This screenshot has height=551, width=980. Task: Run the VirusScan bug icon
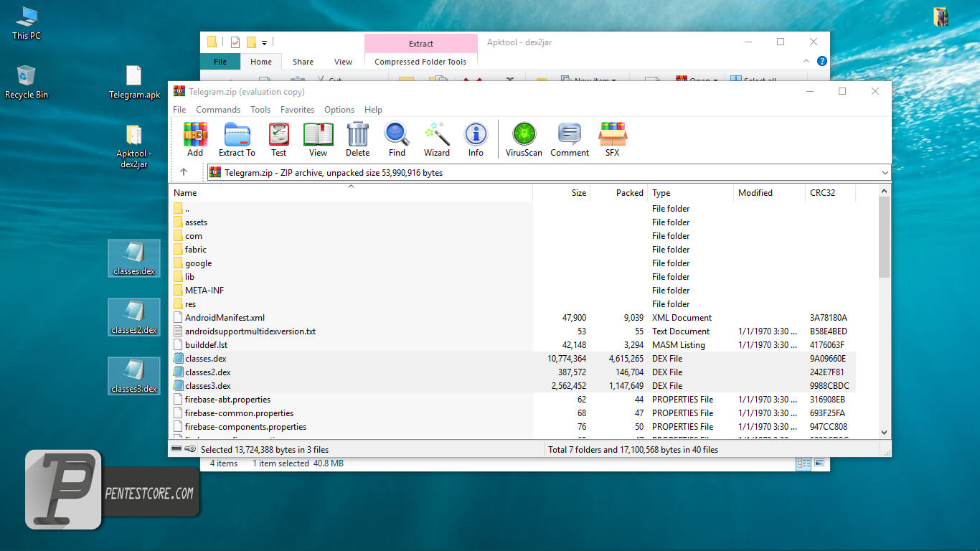click(524, 139)
